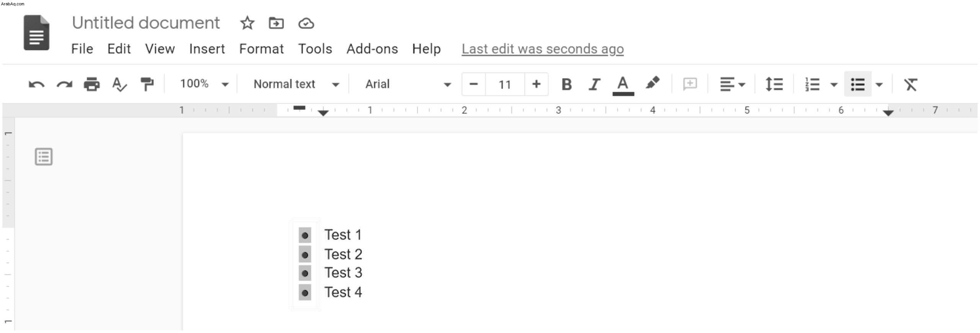Open the 100% zoom dropdown
The height and width of the screenshot is (333, 980).
pos(204,84)
